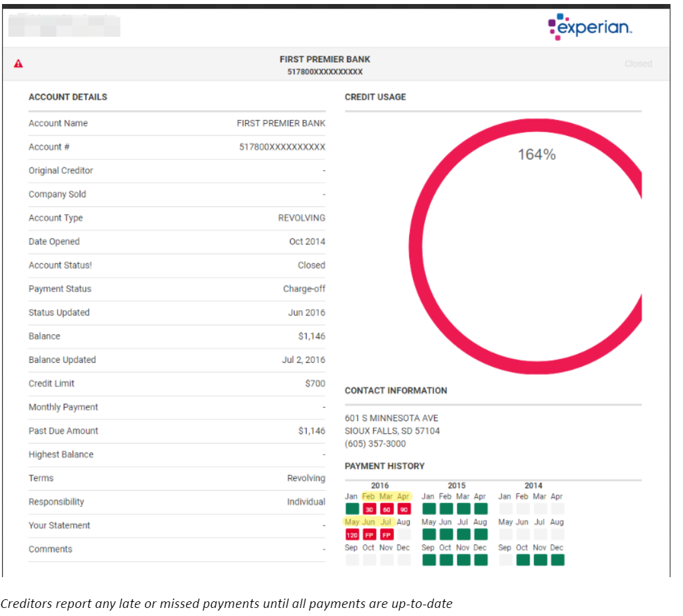
Task: Click the Responsibility value Individual
Action: pos(306,502)
